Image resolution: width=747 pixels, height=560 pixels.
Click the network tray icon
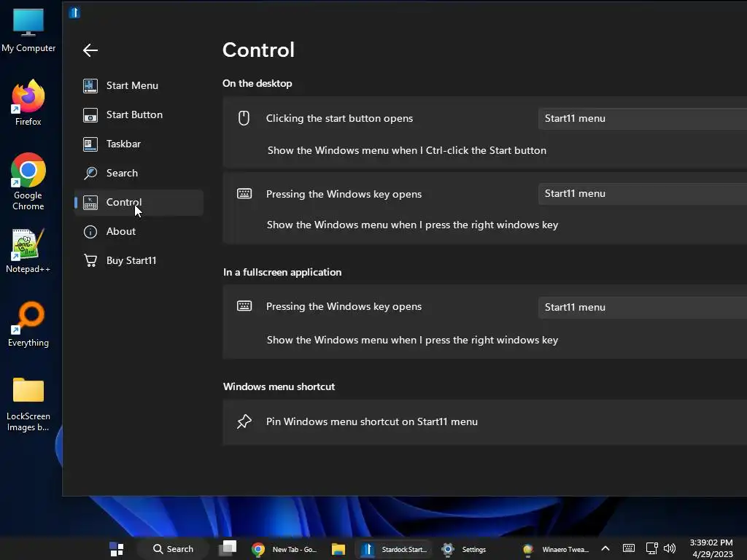(651, 548)
